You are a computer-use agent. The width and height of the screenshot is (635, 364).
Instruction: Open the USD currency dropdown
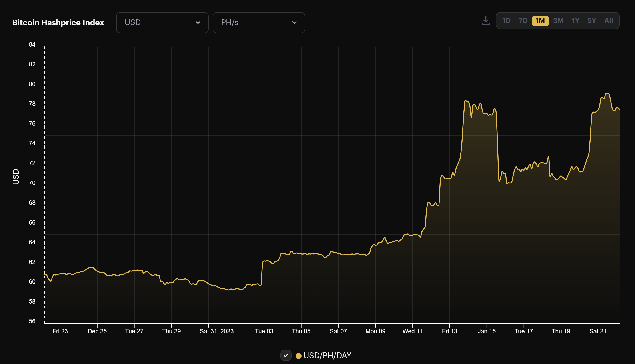pos(162,22)
